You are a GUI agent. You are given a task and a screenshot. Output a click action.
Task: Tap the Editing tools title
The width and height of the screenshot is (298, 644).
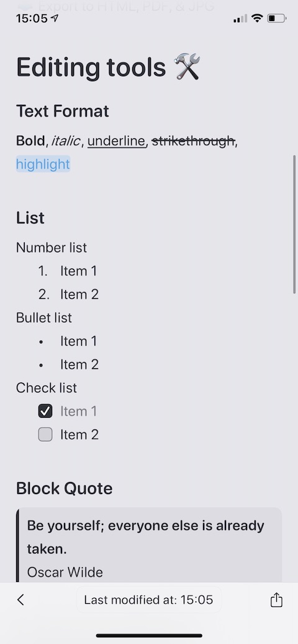91,67
